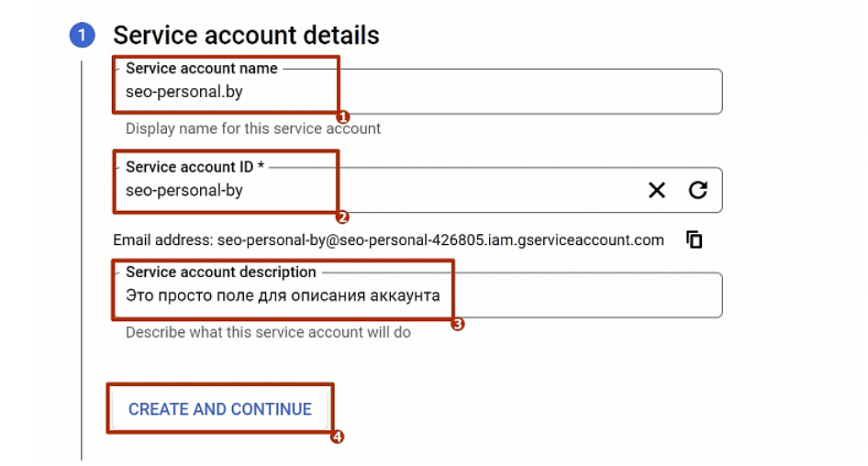Select the Service account description field
Image resolution: width=868 pixels, height=466 pixels.
[551, 296]
